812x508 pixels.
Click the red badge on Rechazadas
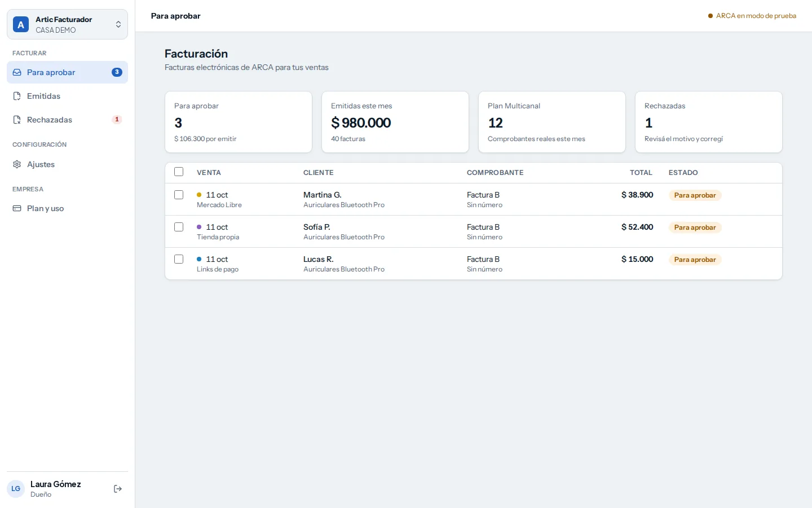click(117, 120)
